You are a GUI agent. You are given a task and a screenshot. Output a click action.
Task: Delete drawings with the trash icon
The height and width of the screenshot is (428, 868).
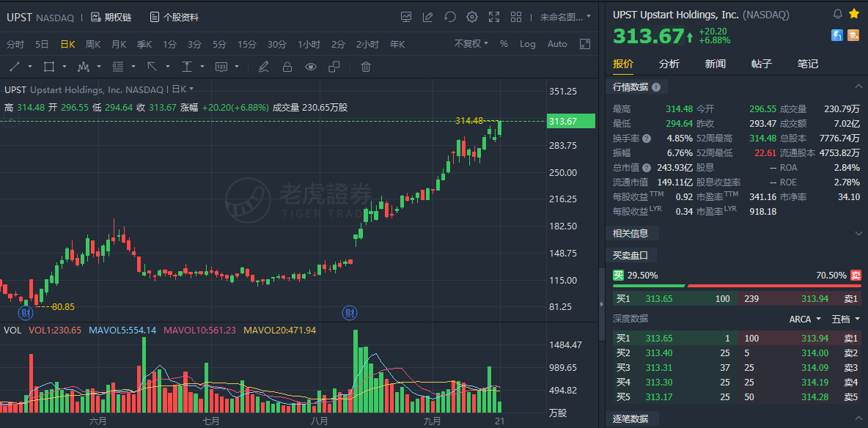pyautogui.click(x=365, y=67)
